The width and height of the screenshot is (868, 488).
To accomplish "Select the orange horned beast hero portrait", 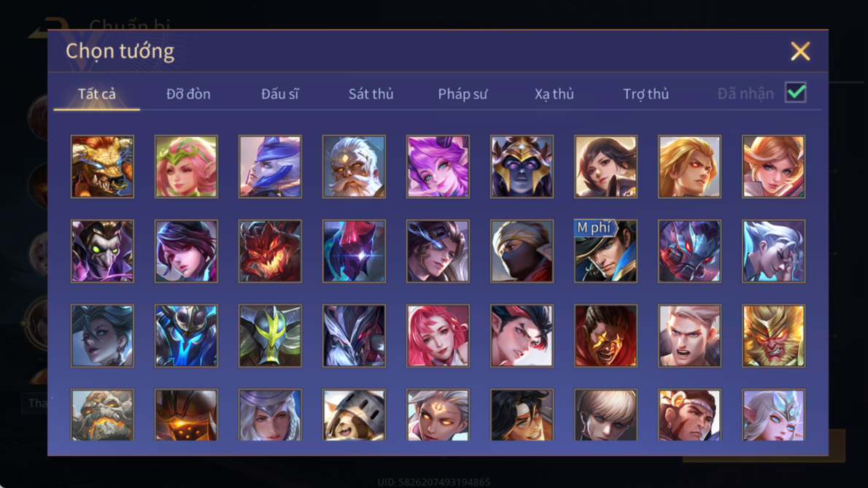I will pos(102,166).
